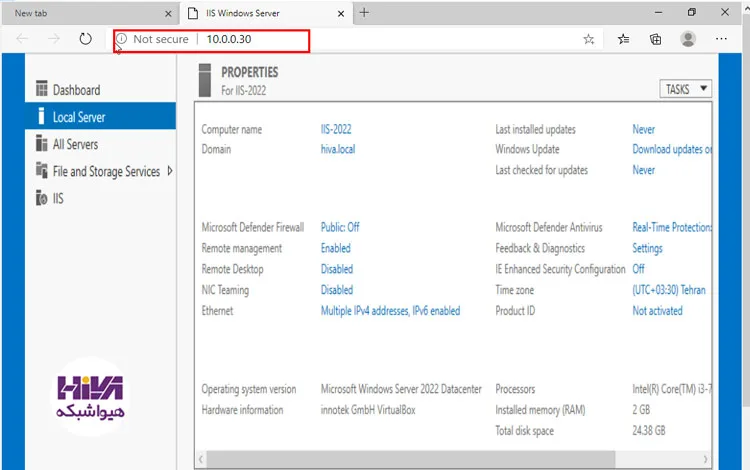Click Remote Desktop Disabled link

coord(337,269)
